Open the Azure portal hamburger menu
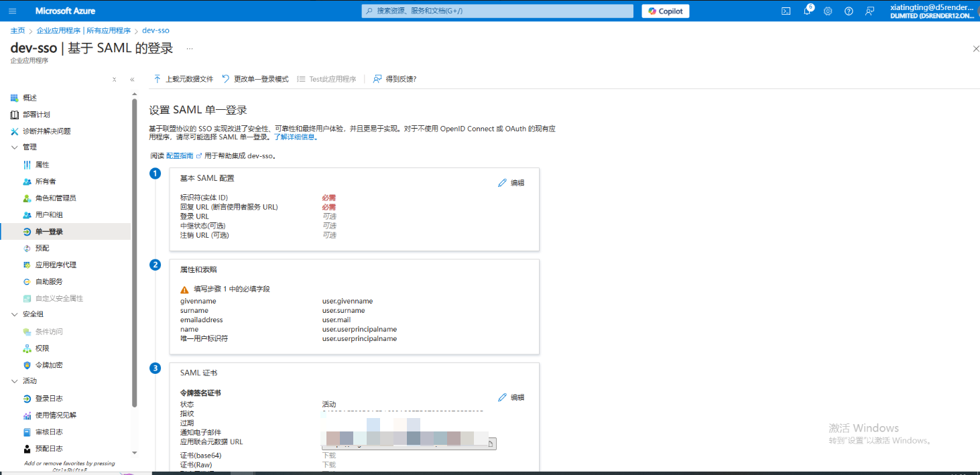The image size is (980, 475). 13,11
